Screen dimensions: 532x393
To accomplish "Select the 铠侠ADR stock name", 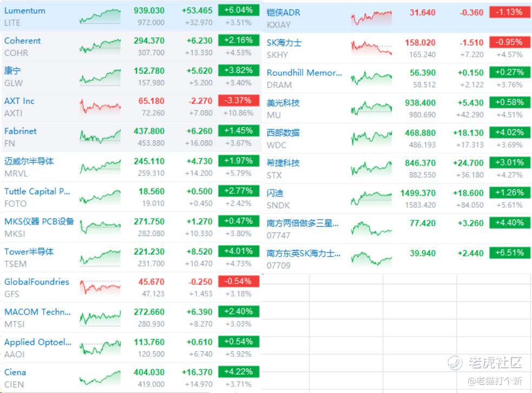I will coord(283,12).
